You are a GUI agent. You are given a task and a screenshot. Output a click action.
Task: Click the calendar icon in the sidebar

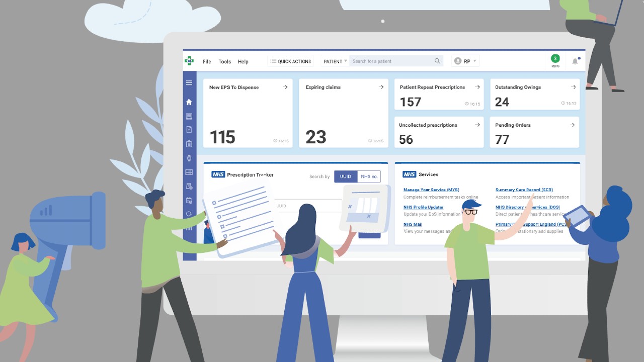click(189, 200)
